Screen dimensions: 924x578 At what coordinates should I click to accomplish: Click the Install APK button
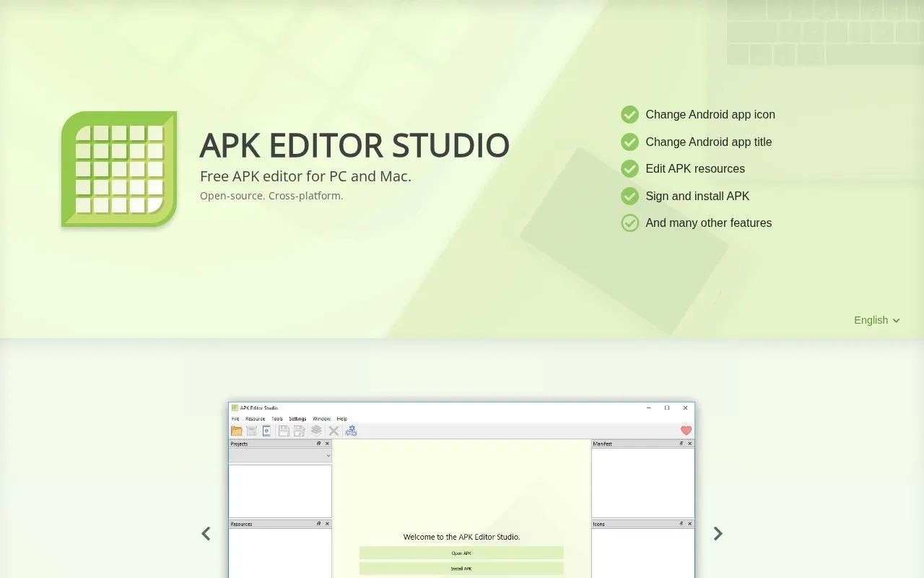pyautogui.click(x=461, y=569)
